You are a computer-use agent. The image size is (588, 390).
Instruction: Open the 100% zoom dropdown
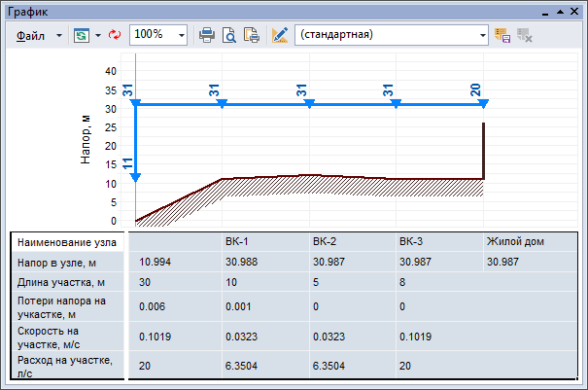(182, 34)
